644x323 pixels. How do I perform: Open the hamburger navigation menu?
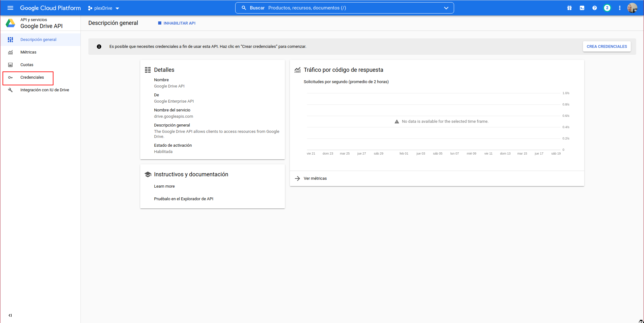click(x=10, y=8)
